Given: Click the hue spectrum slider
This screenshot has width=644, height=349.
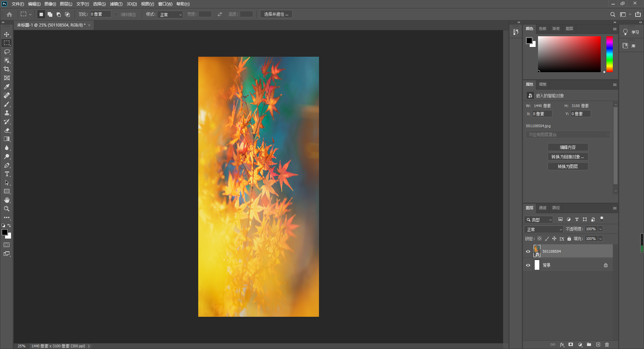Looking at the screenshot, I should coord(609,54).
